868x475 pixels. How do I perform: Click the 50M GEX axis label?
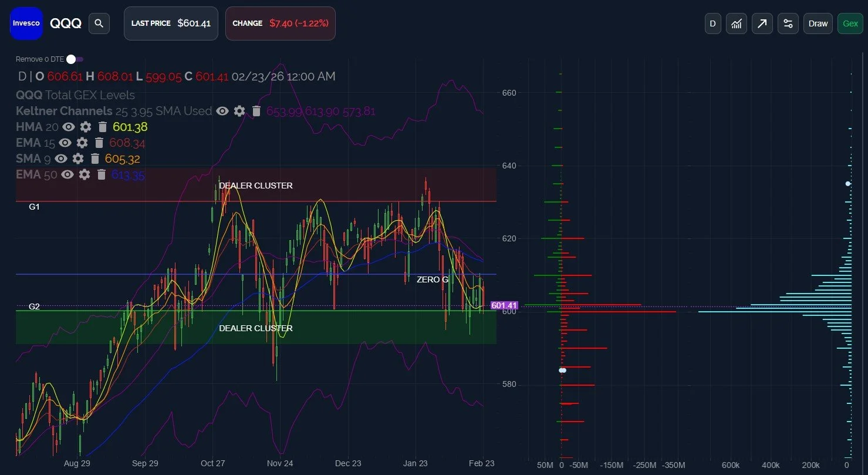545,465
